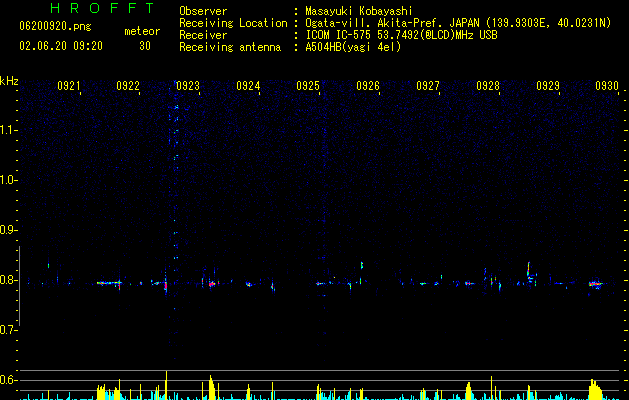Click the 0.7 kHz frequency label
The image size is (629, 400).
[x=8, y=330]
